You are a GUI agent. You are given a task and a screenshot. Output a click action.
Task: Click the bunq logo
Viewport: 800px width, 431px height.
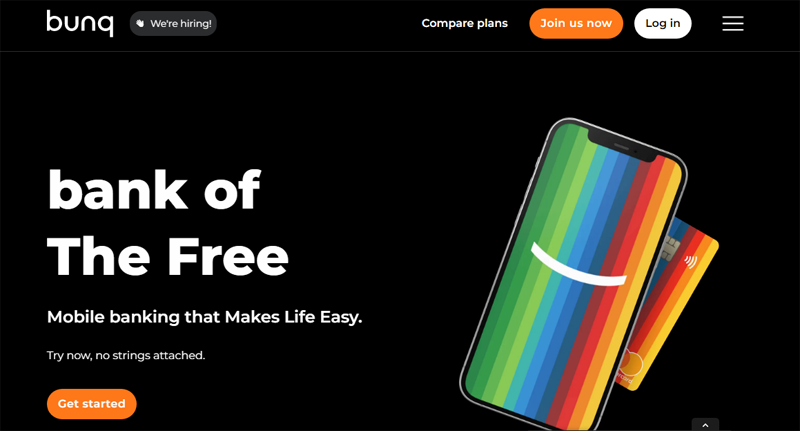80,23
